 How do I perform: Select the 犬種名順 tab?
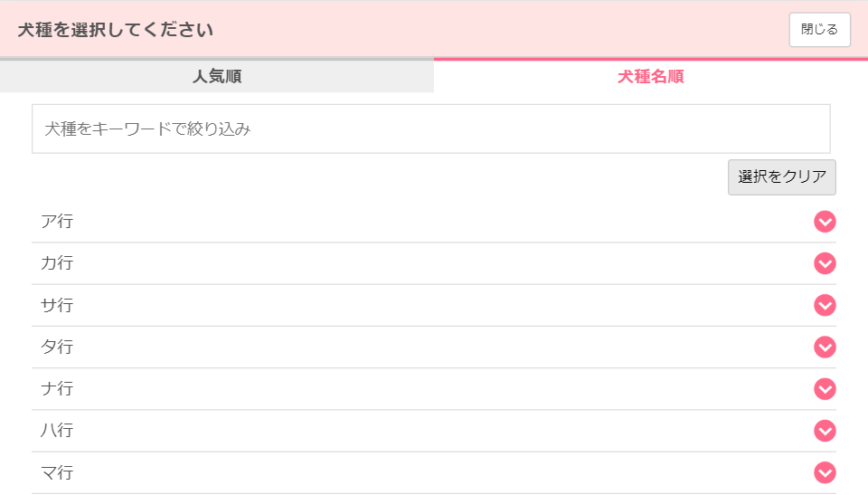(x=651, y=75)
